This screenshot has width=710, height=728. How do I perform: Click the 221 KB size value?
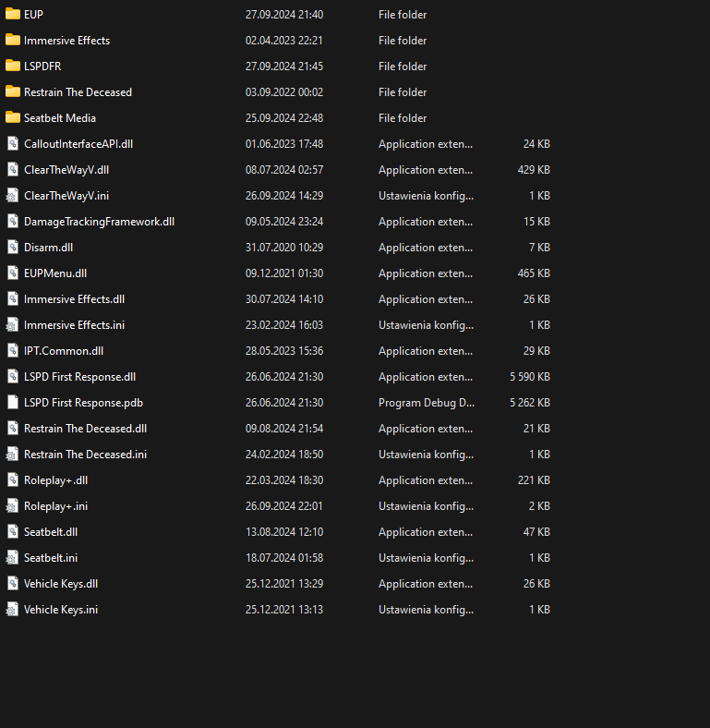534,480
